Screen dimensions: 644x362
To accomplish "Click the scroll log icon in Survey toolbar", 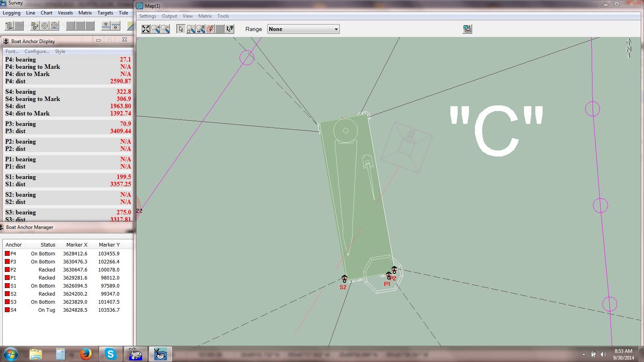I will pos(9,26).
